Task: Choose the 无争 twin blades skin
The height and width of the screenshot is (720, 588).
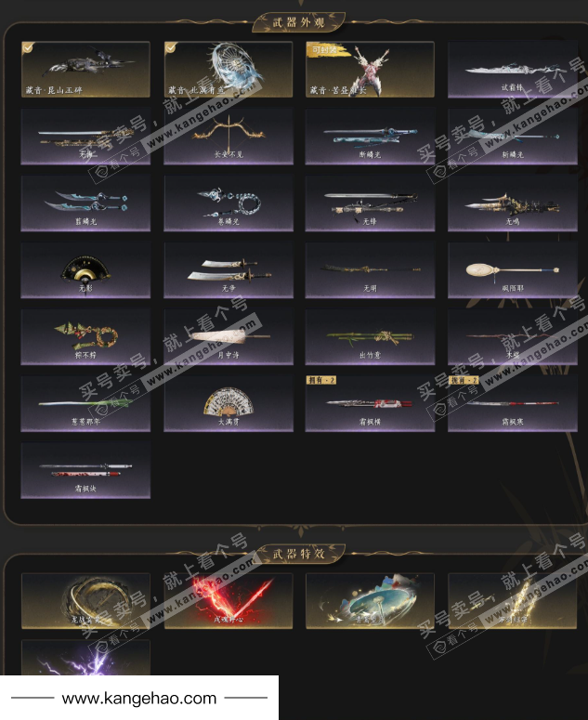Action: pyautogui.click(x=229, y=270)
